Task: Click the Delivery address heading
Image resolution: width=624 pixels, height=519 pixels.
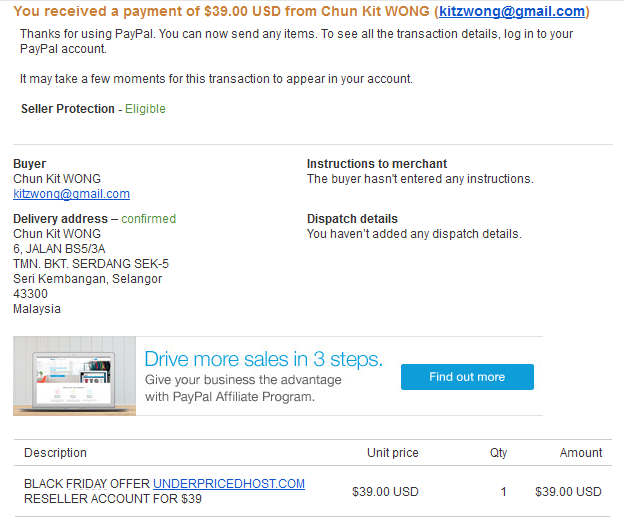Action: (x=60, y=219)
